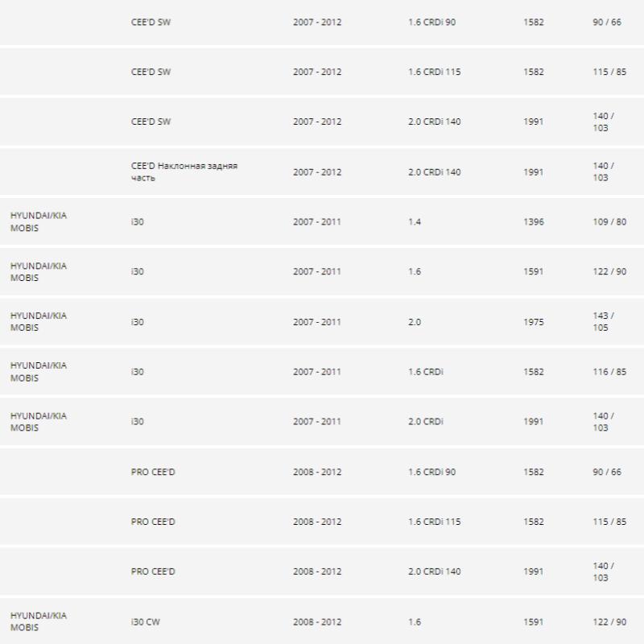
Task: Select the i30 1.6 CRDi engine cell
Action: pyautogui.click(x=426, y=372)
